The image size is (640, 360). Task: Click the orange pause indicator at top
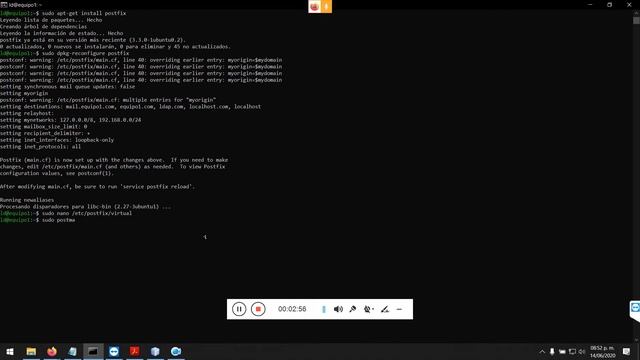point(326,7)
